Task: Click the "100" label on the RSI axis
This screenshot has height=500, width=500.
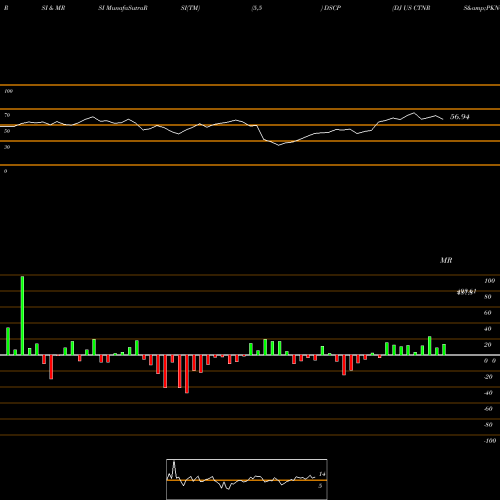Action: [x=8, y=91]
